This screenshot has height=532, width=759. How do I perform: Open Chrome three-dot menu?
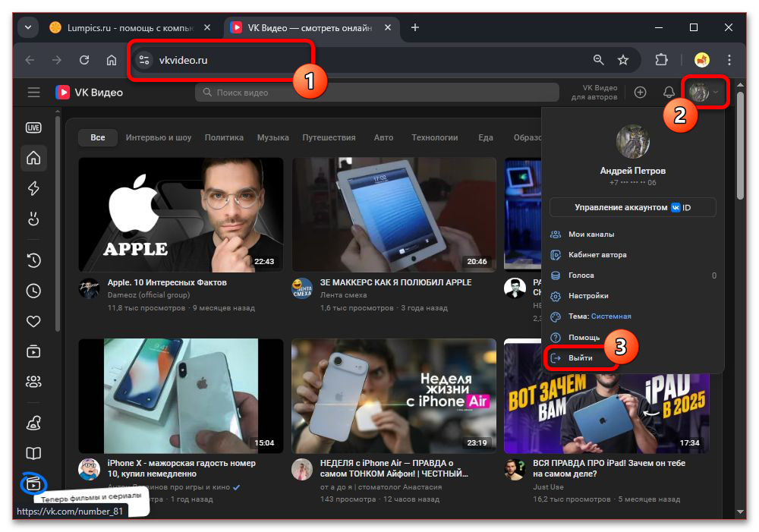tap(729, 60)
